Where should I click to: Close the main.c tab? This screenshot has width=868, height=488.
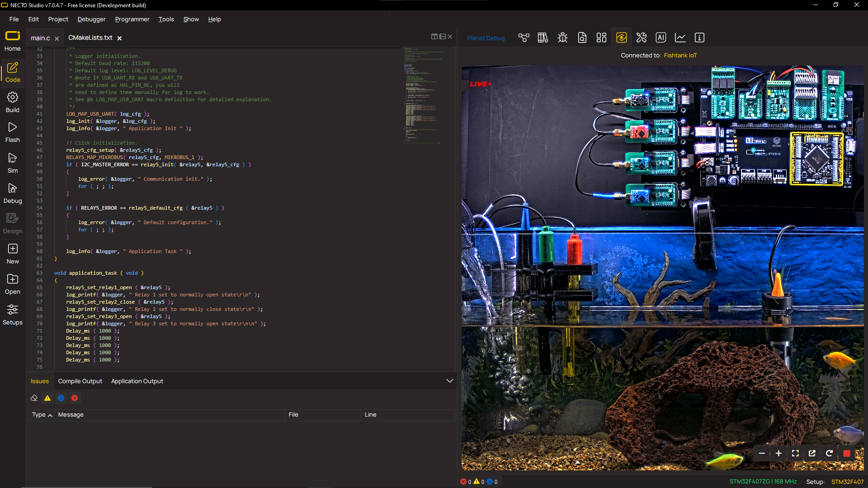click(x=57, y=39)
